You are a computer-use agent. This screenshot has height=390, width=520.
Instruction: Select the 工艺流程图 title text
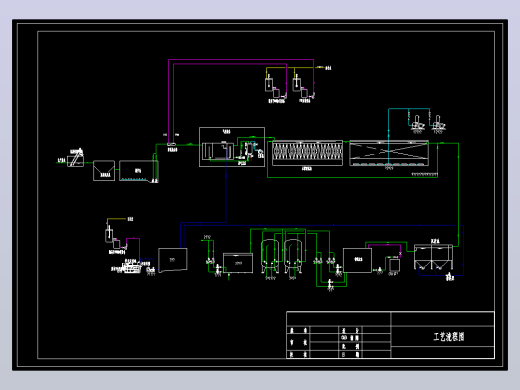point(449,337)
